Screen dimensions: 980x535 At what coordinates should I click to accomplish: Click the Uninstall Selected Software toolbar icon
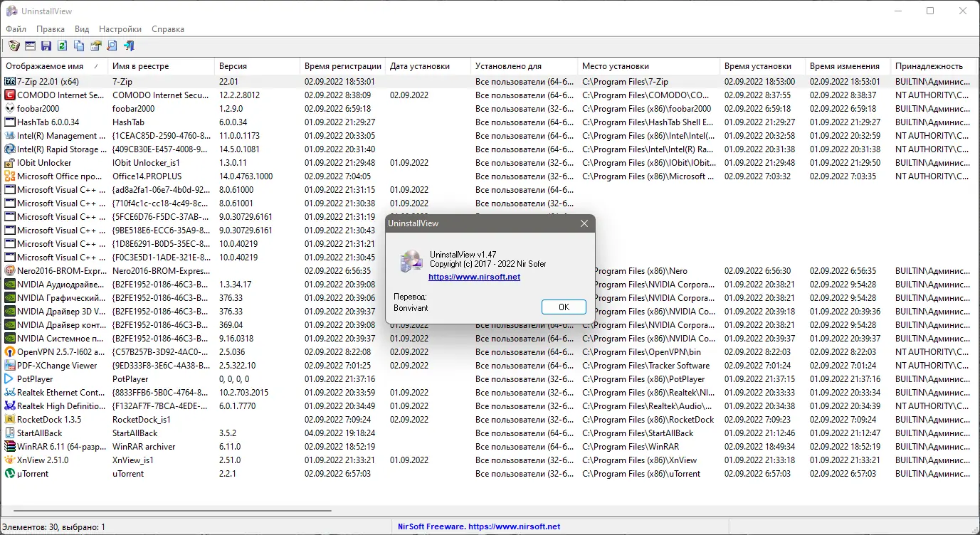pos(14,46)
